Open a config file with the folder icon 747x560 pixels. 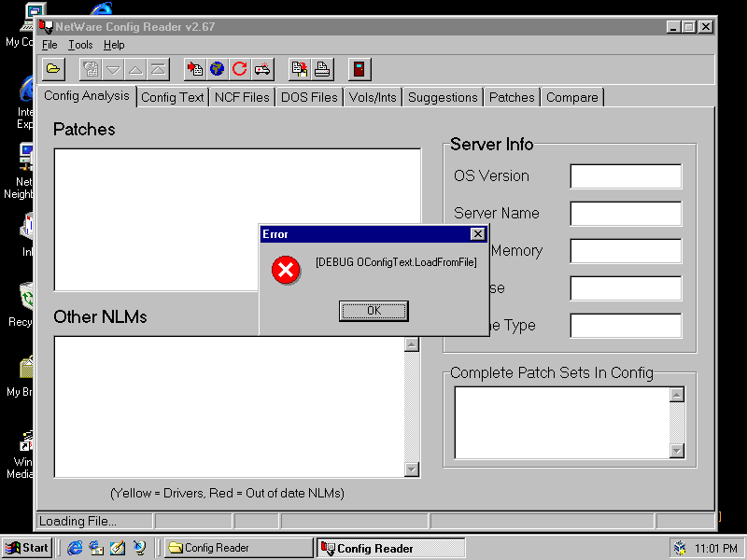[x=53, y=69]
